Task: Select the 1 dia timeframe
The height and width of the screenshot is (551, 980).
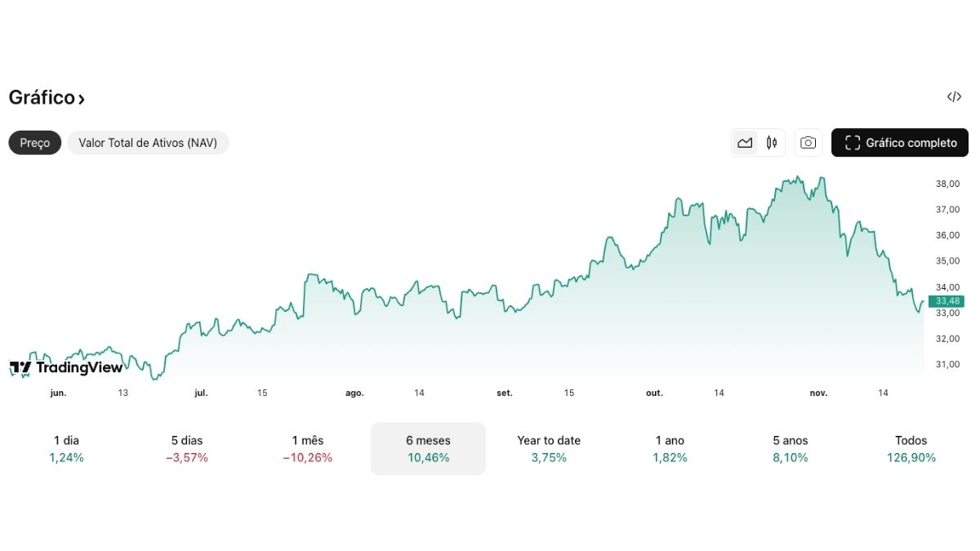Action: point(66,448)
